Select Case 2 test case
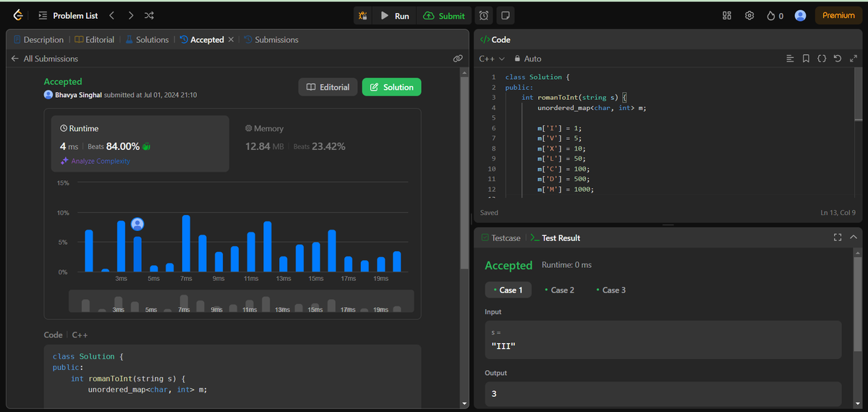Screen dimensions: 868x412 [x=558, y=290]
